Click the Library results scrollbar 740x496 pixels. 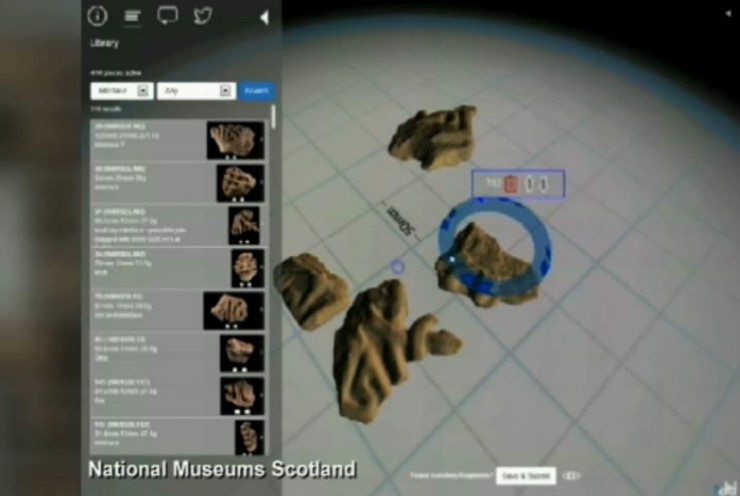tap(273, 117)
